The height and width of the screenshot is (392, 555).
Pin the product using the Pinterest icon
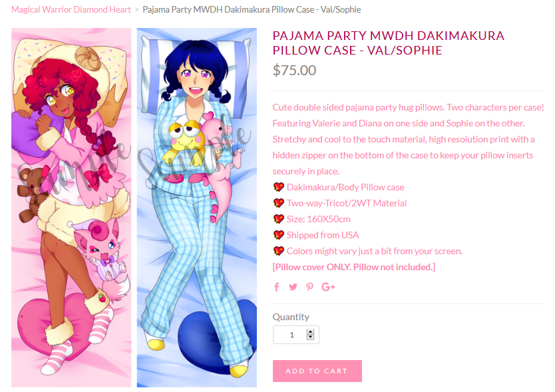point(309,287)
